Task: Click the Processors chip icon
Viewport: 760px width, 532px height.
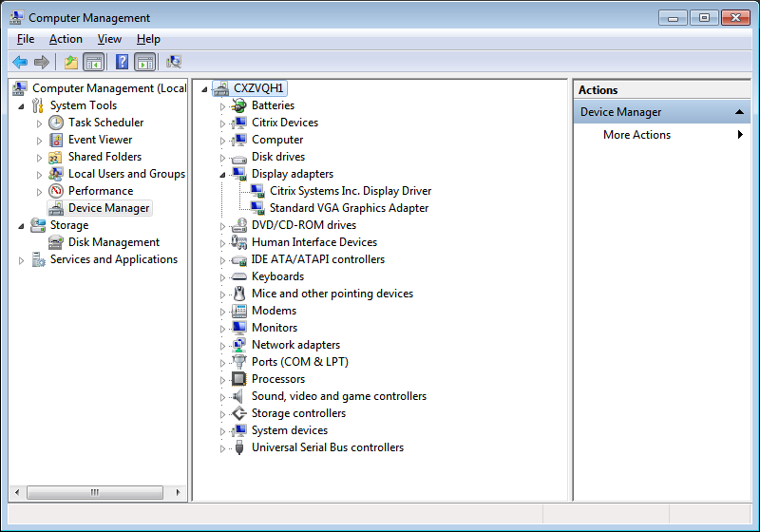Action: coord(239,379)
